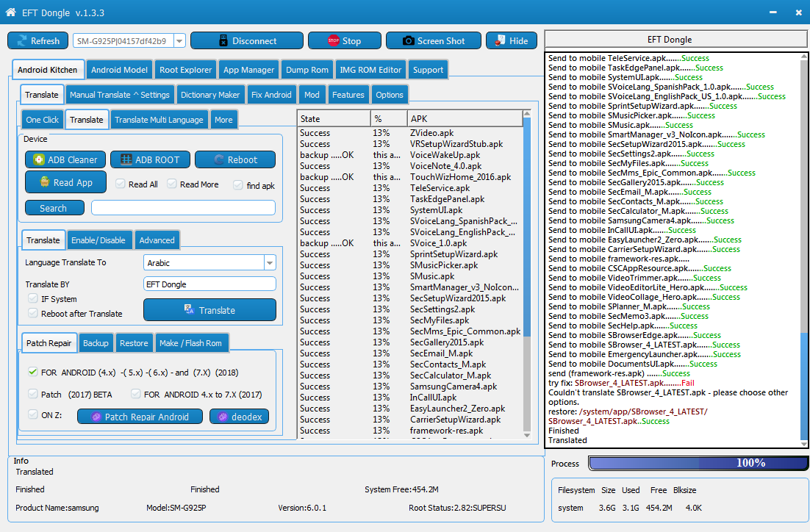Check FOR ANDROID 4.x to 7.X (2017)
The image size is (810, 532).
click(136, 394)
